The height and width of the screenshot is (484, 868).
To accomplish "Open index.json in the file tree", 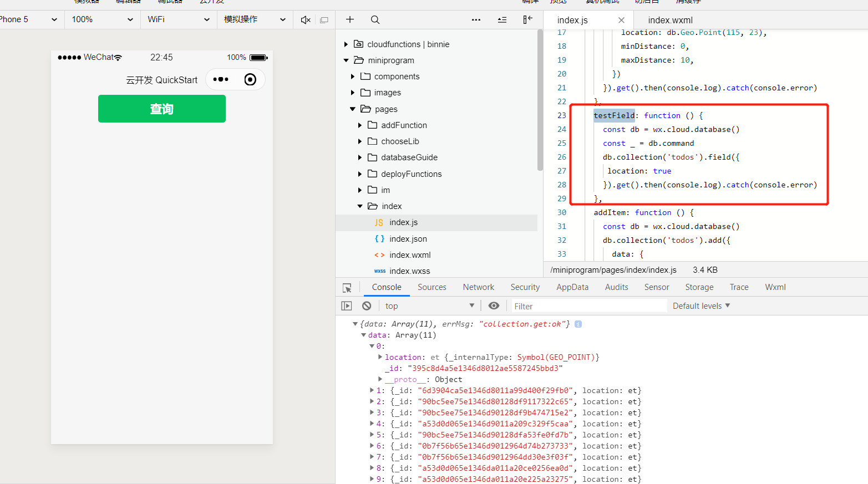I will click(408, 239).
